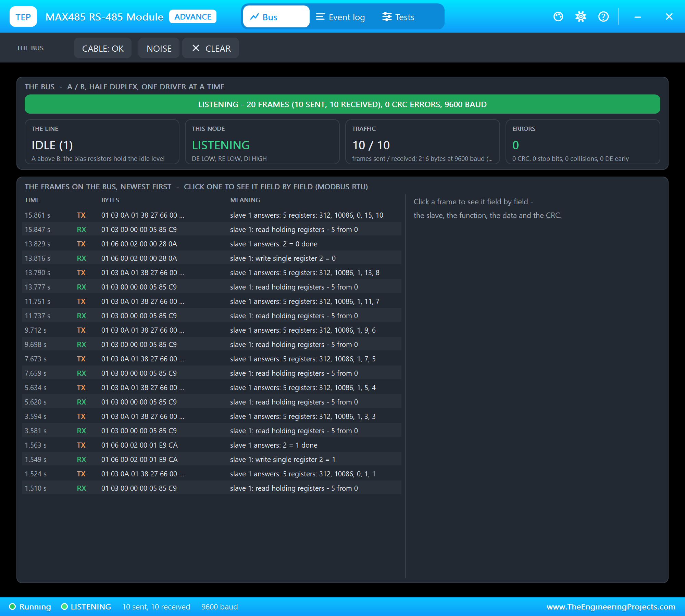This screenshot has height=616, width=685.
Task: Close the MAX485 module window
Action: click(x=669, y=16)
